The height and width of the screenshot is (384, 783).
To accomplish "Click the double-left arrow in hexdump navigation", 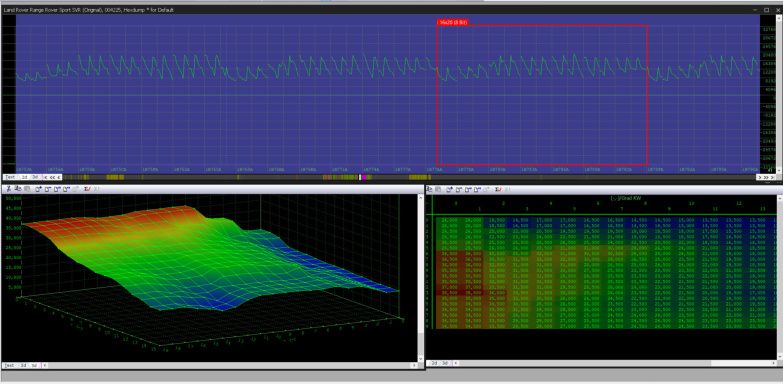I will coord(52,177).
